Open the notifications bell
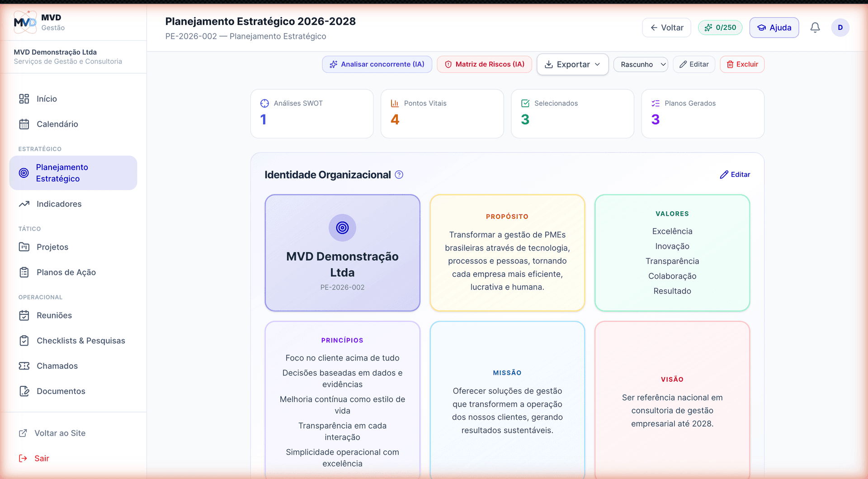Screen dimensions: 868x479 (x=815, y=28)
